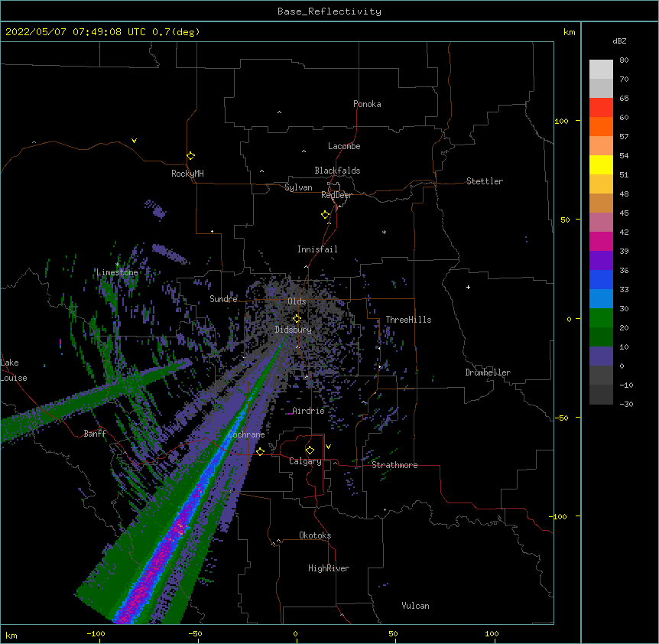Click the Strathmore town label
This screenshot has width=659, height=644.
click(x=394, y=465)
